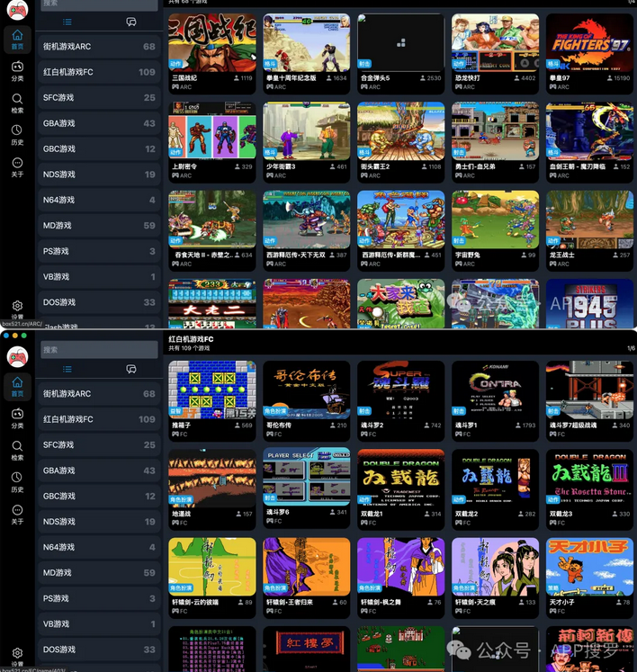637x672 pixels.
Task: Open the 合金弹头5 game card
Action: [400, 54]
